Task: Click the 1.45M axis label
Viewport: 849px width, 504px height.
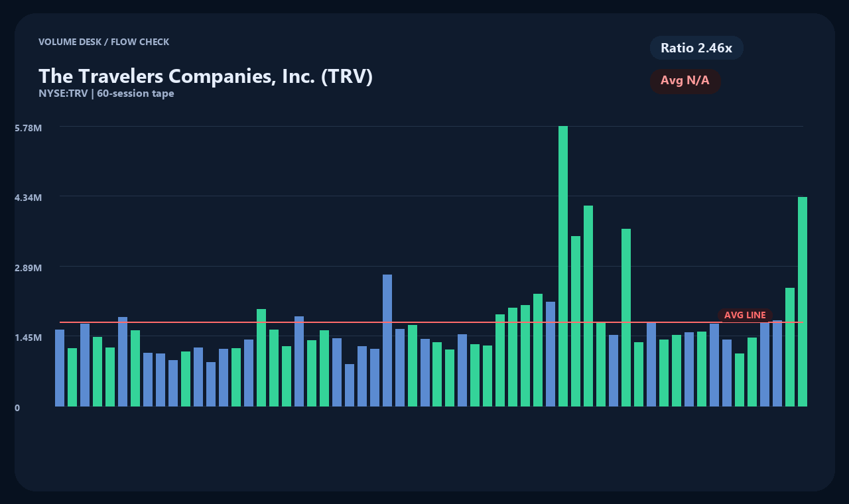Action: (x=29, y=338)
